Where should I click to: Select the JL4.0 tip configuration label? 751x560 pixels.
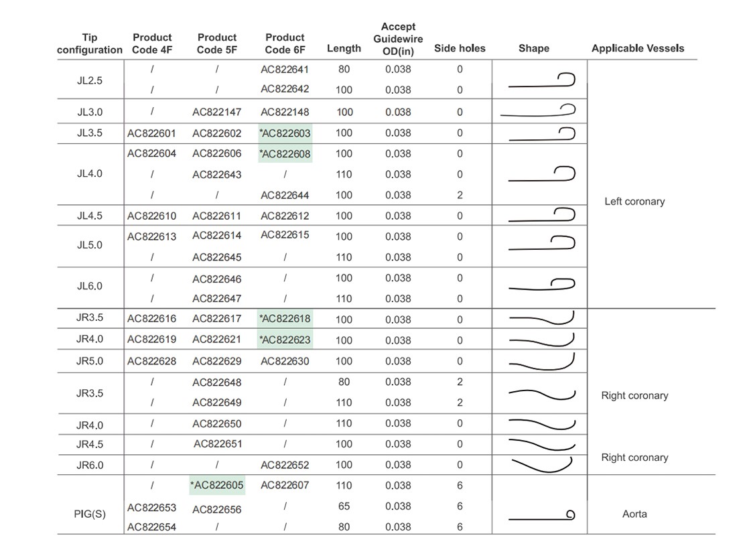point(90,174)
